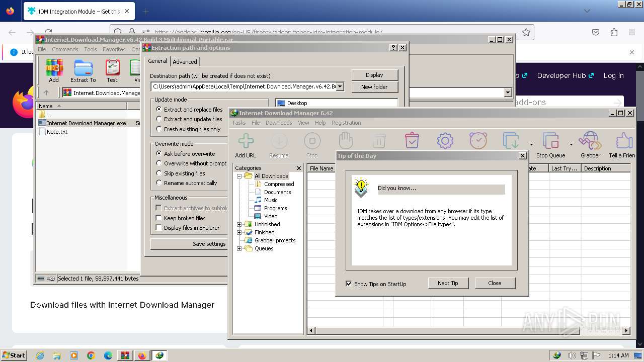Open the Destination path dropdown
644x362 pixels.
(340, 86)
